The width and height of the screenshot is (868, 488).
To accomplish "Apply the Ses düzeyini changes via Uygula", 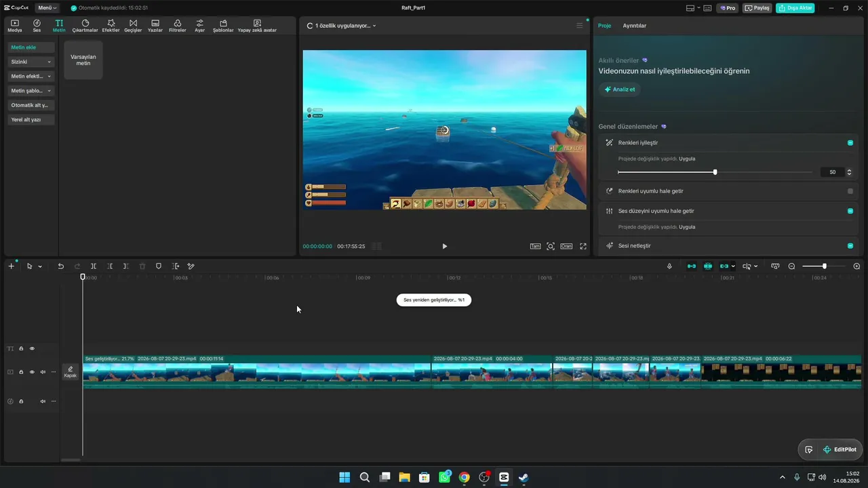I will [687, 227].
